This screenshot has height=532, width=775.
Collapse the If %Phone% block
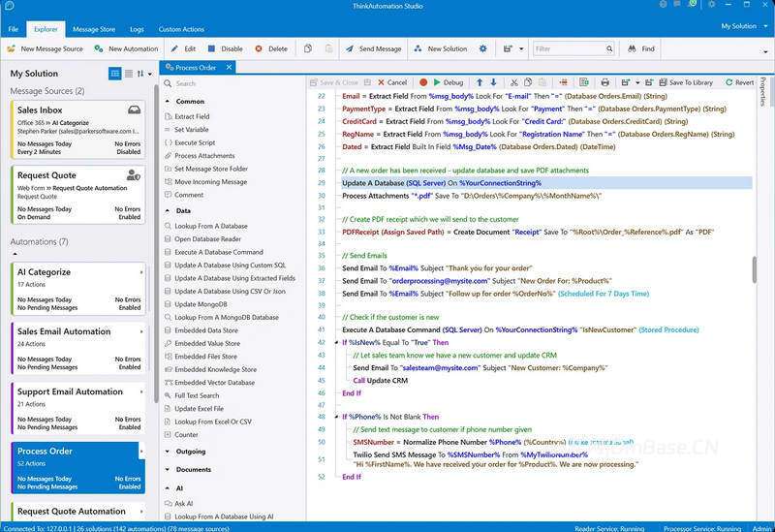[x=336, y=417]
